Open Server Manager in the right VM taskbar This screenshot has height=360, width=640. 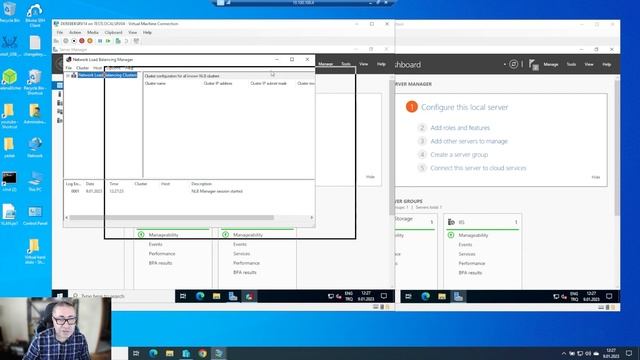click(458, 296)
